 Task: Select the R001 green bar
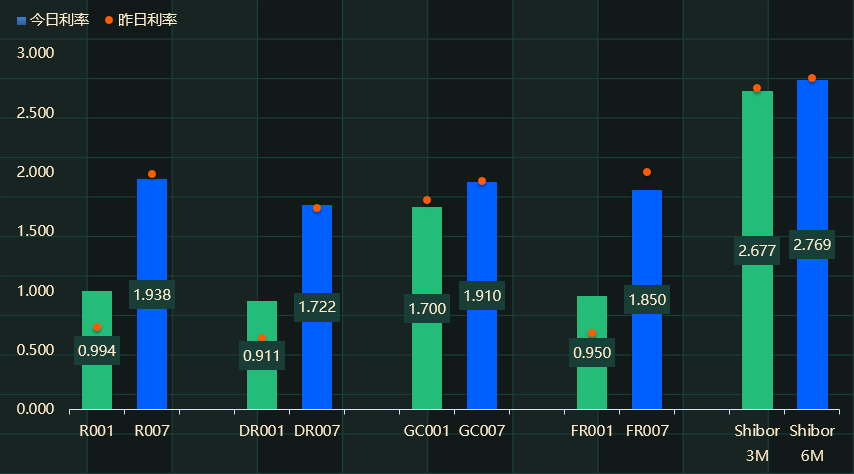coord(97,350)
